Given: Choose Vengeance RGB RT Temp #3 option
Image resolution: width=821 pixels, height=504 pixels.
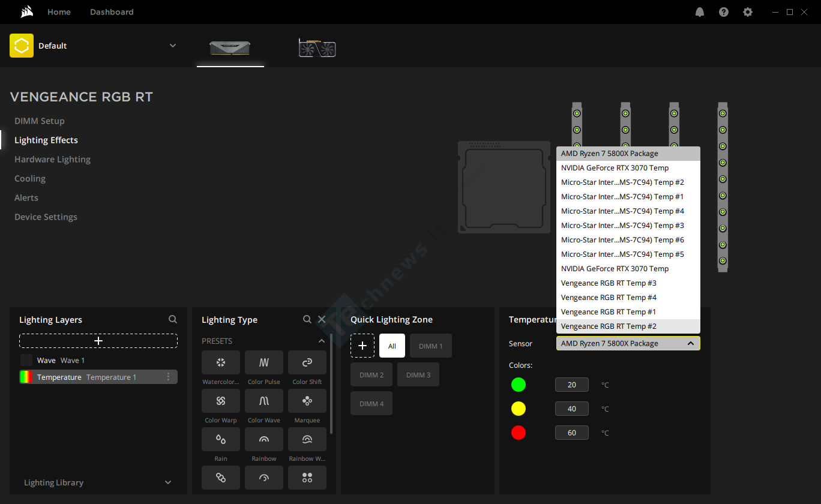Looking at the screenshot, I should [x=628, y=283].
